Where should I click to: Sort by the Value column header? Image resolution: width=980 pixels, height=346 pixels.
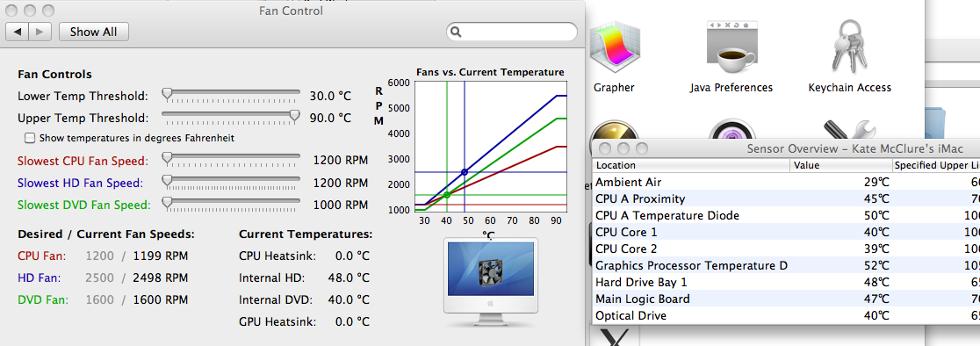pyautogui.click(x=841, y=165)
